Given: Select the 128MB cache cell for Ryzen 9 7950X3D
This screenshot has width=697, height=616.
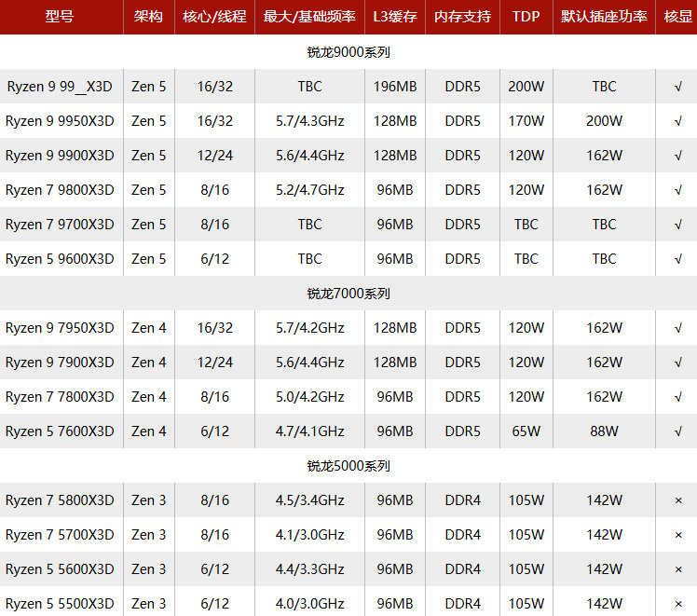Looking at the screenshot, I should (395, 328).
